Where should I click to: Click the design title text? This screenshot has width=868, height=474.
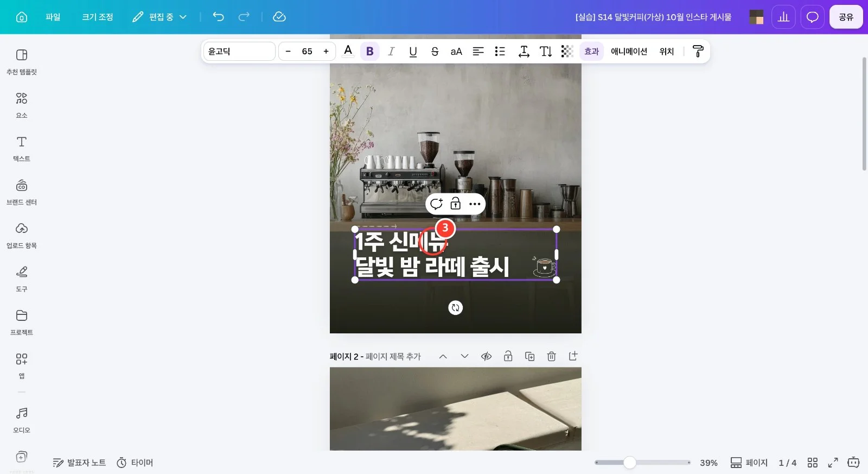coord(653,17)
